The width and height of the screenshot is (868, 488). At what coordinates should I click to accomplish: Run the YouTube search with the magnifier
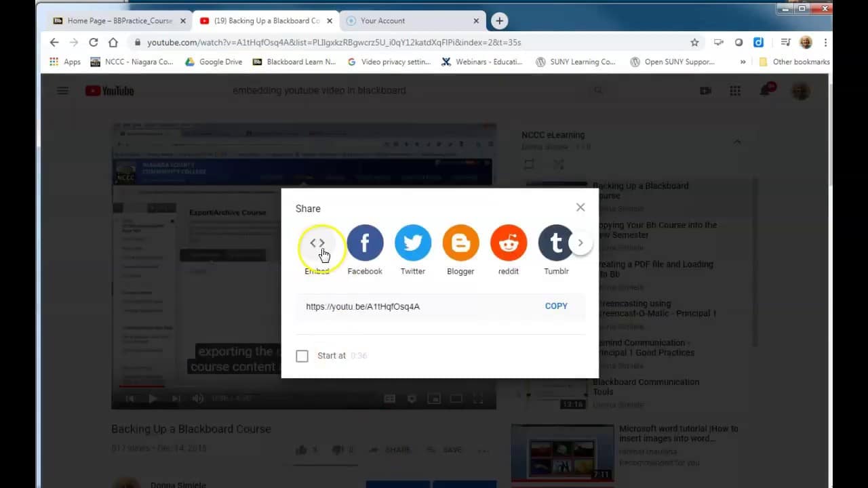pyautogui.click(x=598, y=90)
